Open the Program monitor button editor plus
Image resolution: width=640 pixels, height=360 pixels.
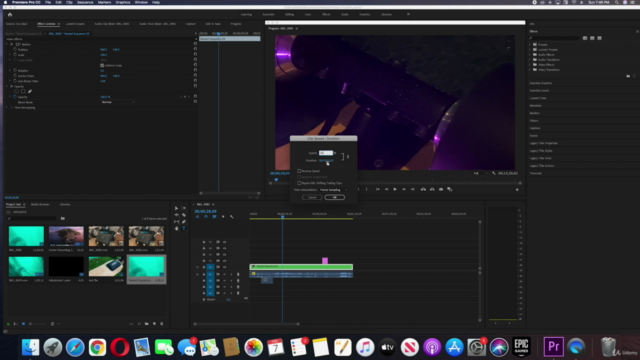pyautogui.click(x=517, y=189)
